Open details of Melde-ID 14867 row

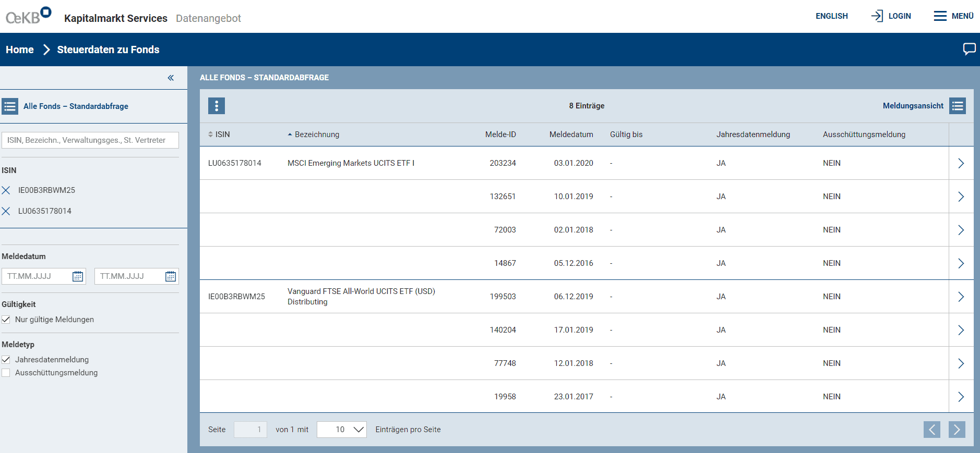961,263
